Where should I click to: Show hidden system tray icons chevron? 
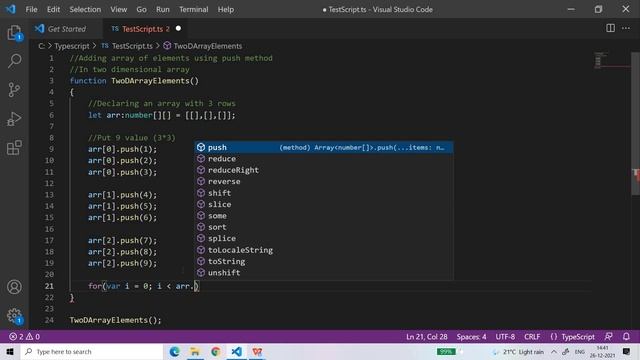tap(553, 351)
